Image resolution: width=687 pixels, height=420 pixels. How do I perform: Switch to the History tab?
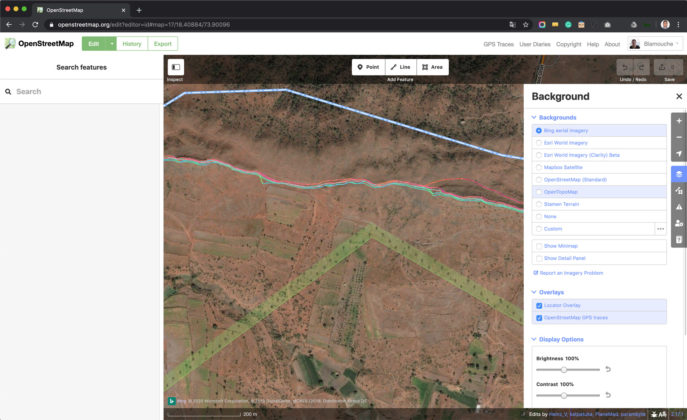point(132,44)
